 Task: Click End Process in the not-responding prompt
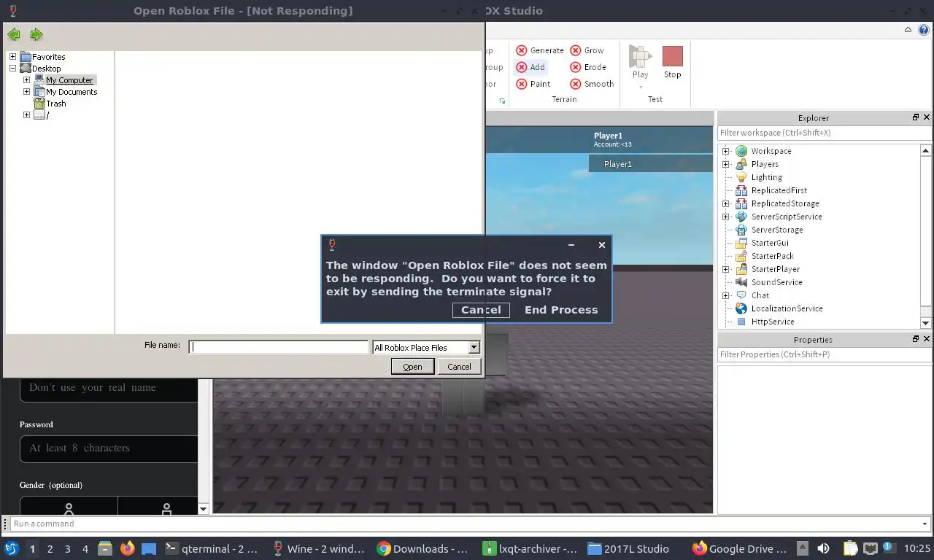coord(561,310)
